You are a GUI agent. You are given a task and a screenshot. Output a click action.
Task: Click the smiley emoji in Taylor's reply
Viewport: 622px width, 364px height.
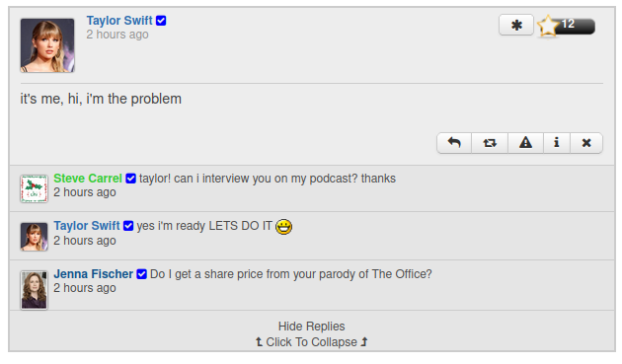tap(283, 227)
